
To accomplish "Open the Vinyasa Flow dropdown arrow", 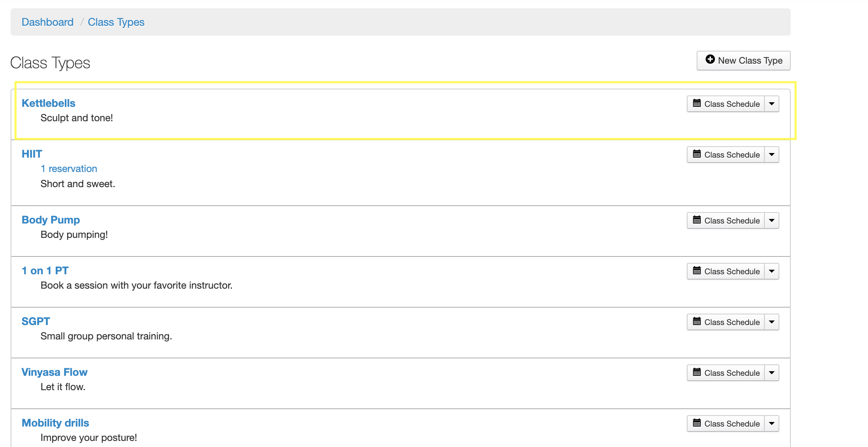I will point(772,373).
